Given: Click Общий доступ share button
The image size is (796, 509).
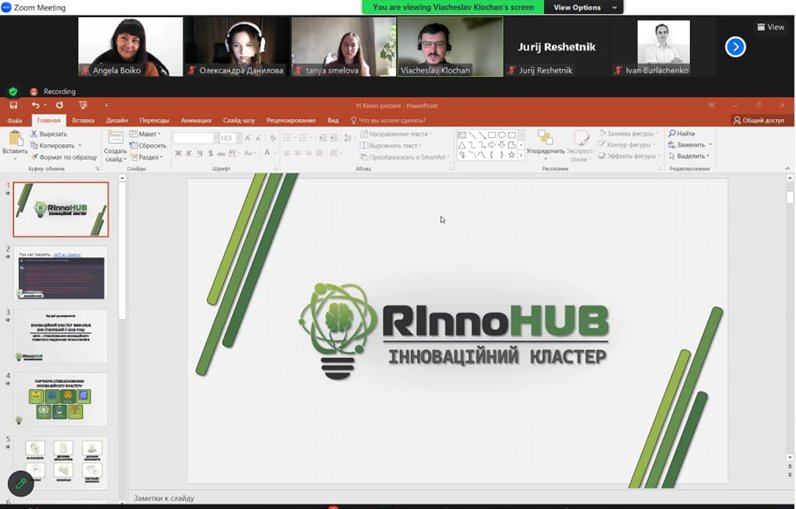Looking at the screenshot, I should click(759, 120).
